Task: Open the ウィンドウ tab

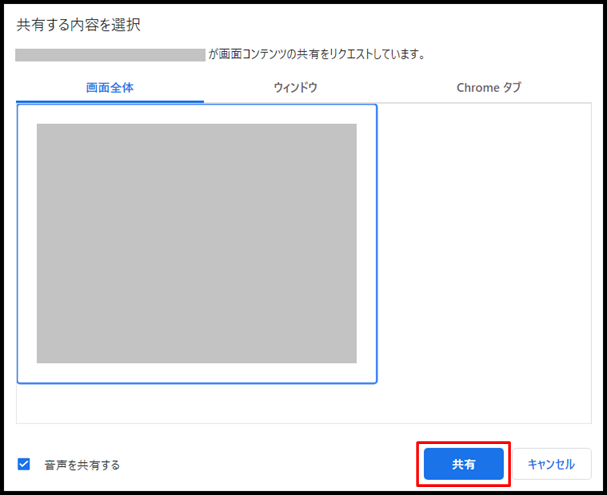Action: 295,88
